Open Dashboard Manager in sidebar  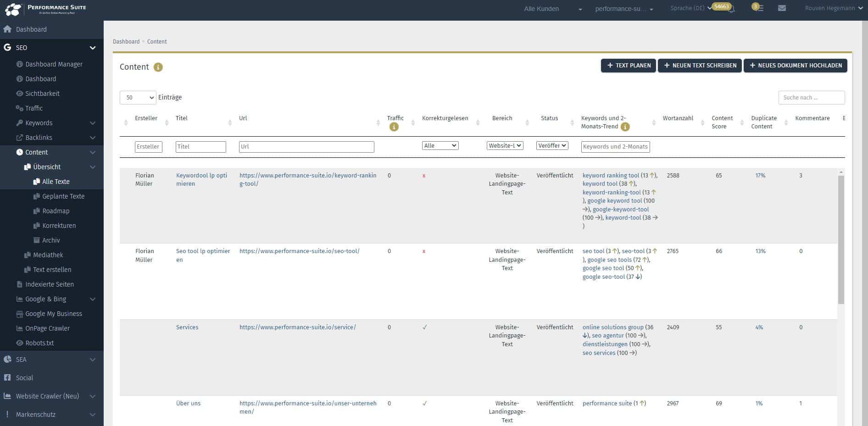tap(54, 64)
